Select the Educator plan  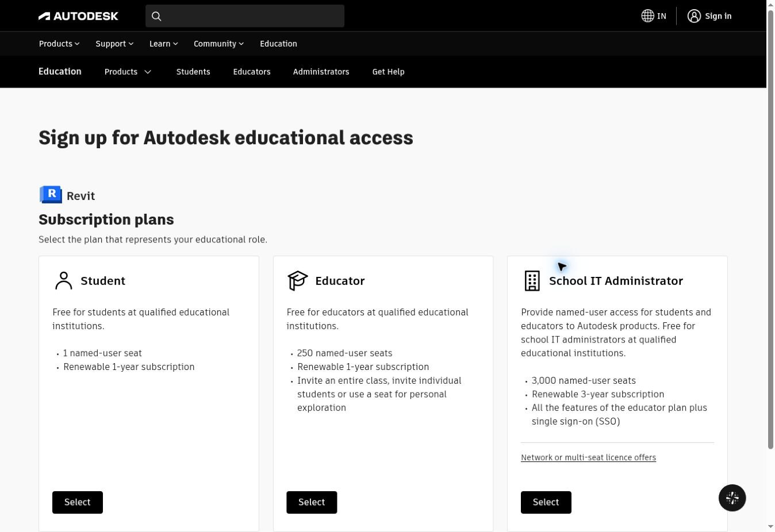[312, 502]
